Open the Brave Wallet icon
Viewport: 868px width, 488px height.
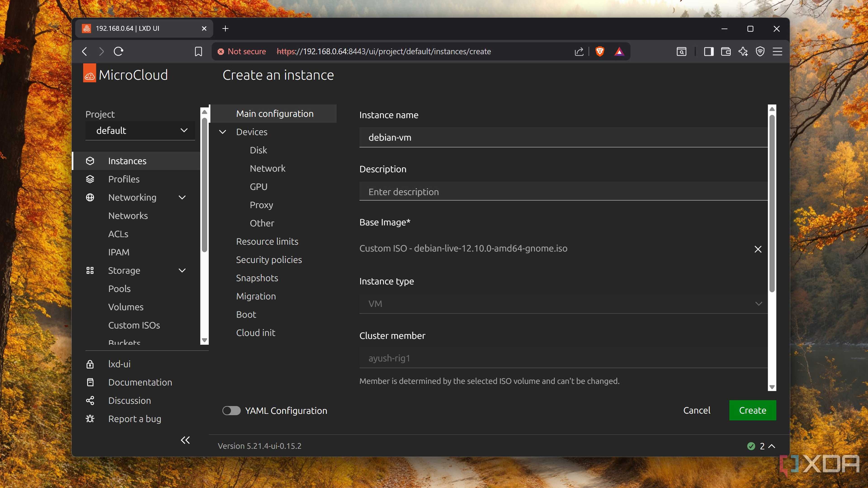point(726,52)
